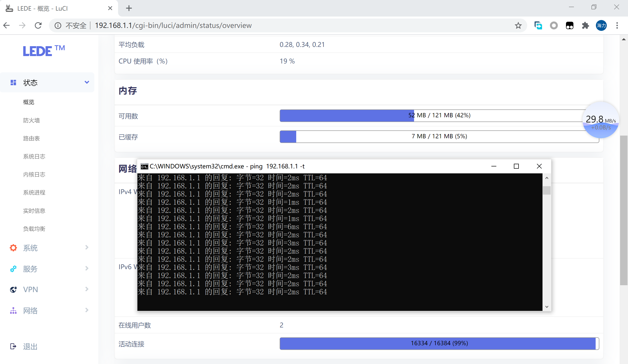This screenshot has height=364, width=628.
Task: Click the VPN globe icon in sidebar
Action: 13,289
